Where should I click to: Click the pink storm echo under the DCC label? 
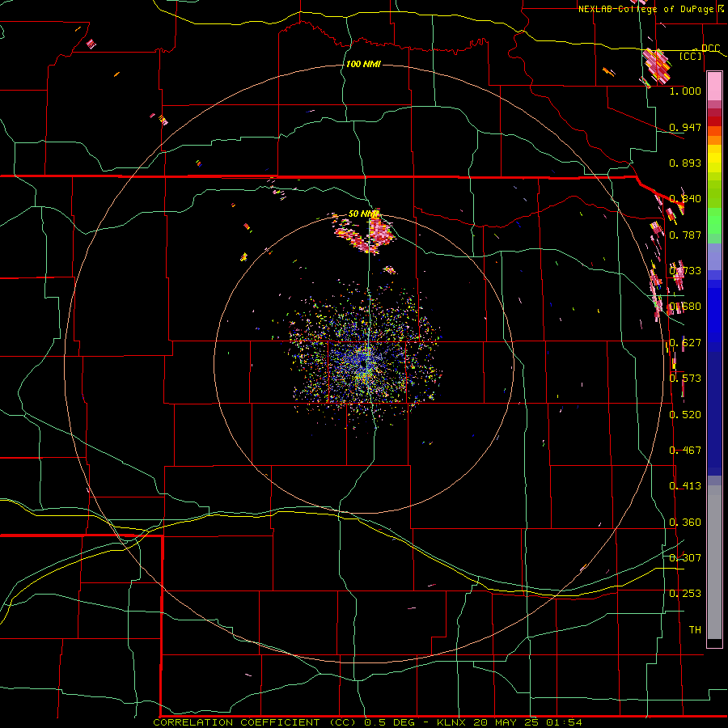pyautogui.click(x=657, y=67)
